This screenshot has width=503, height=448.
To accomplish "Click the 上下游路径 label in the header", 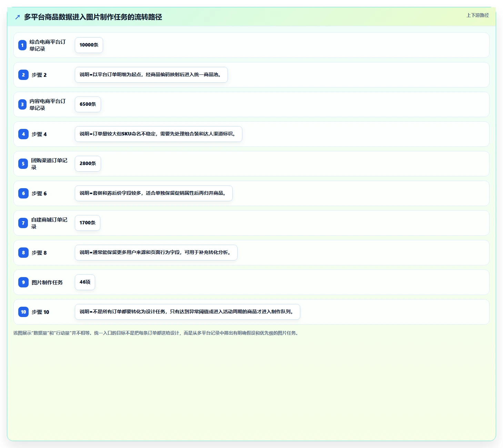I will pos(477,15).
